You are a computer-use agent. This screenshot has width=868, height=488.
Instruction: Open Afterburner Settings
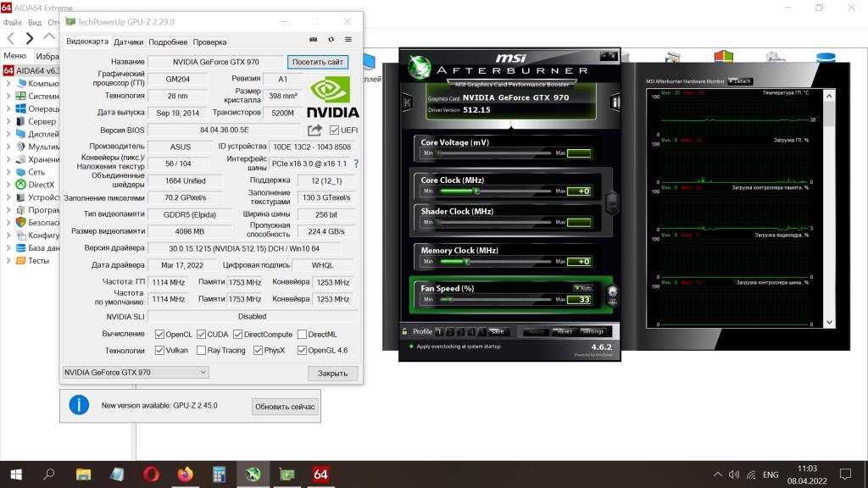pos(593,331)
